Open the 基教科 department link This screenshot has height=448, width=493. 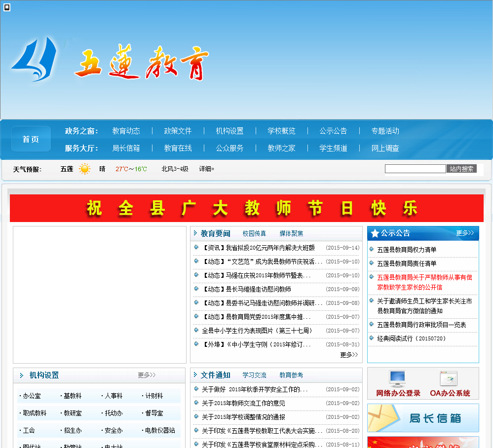[73, 396]
